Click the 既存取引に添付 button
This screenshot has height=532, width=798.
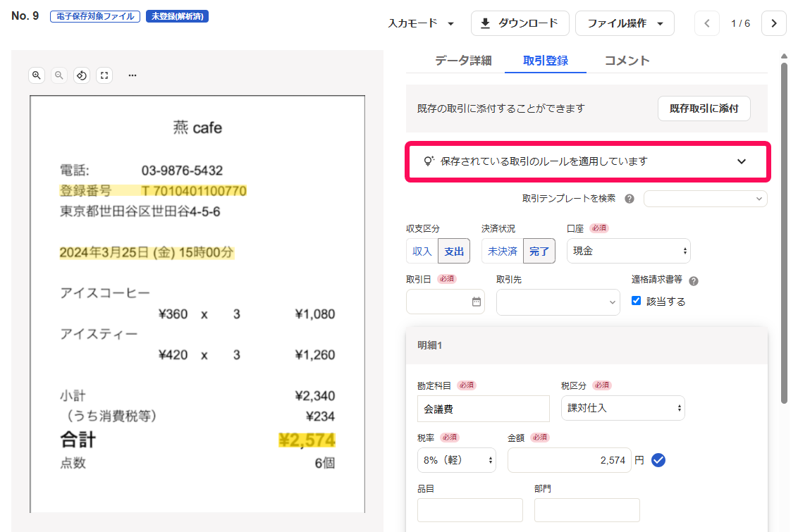pyautogui.click(x=704, y=109)
